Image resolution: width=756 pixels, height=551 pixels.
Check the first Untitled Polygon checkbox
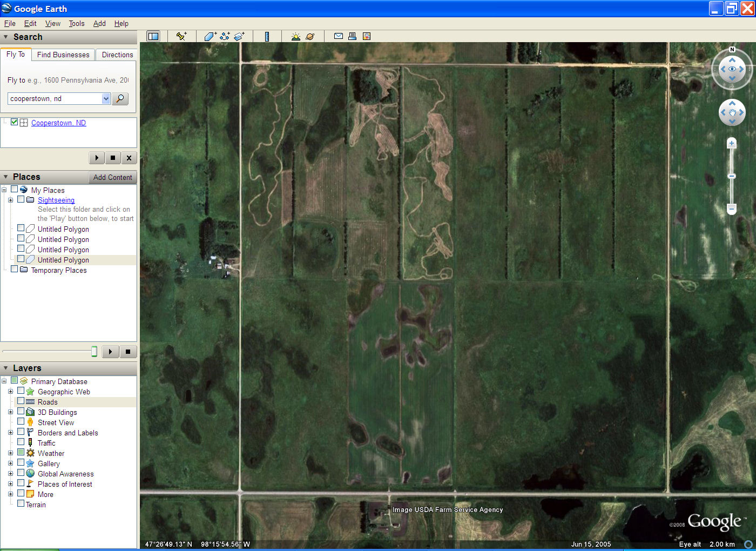(21, 228)
